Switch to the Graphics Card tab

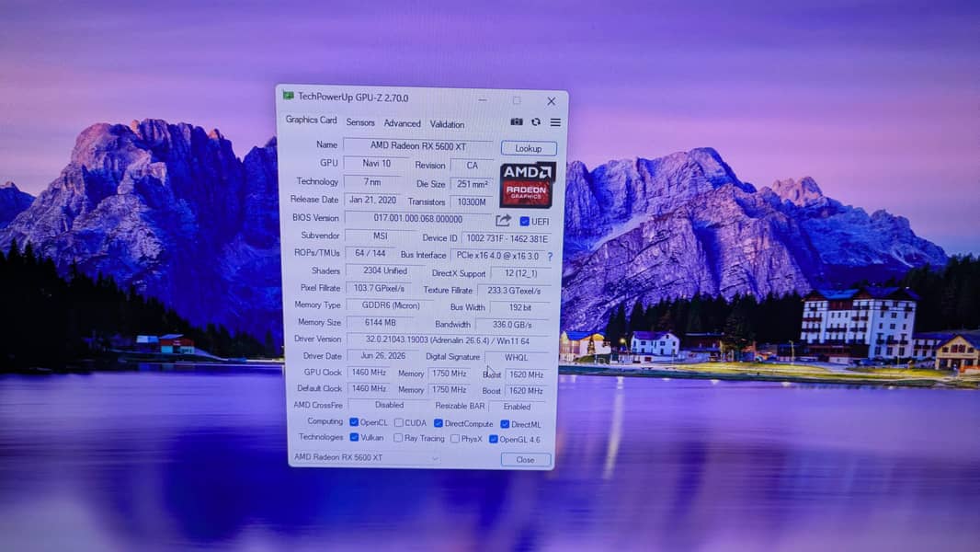click(x=311, y=120)
